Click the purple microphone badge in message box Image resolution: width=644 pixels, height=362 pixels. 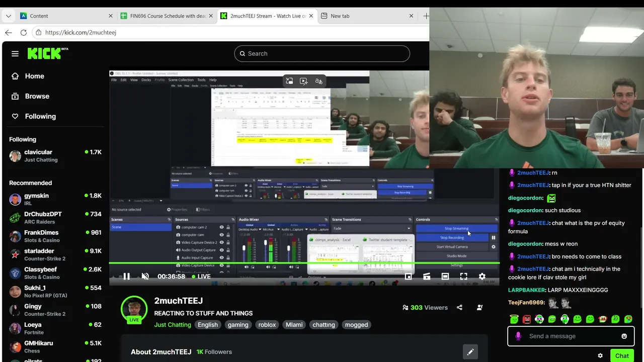518,336
